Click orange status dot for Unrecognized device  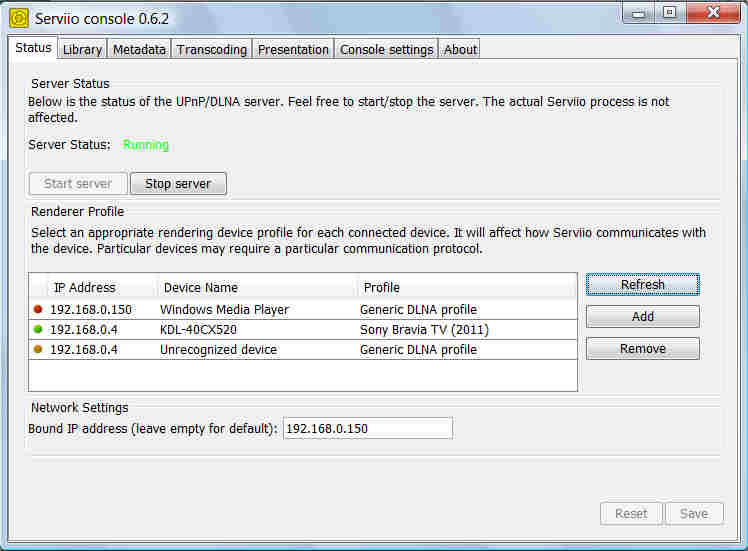pyautogui.click(x=38, y=350)
